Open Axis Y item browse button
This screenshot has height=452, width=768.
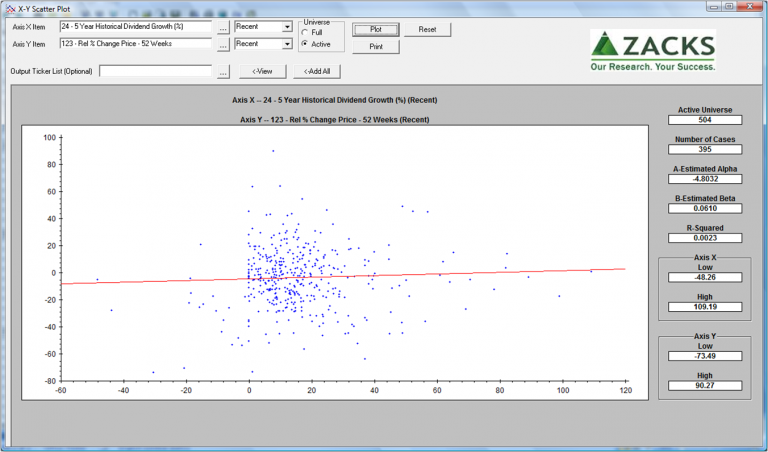(223, 44)
